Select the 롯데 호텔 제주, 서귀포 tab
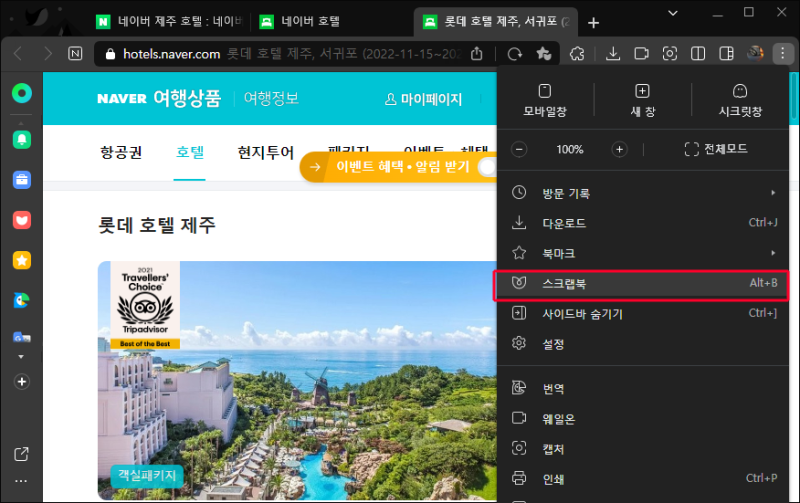The height and width of the screenshot is (503, 800). [495, 21]
